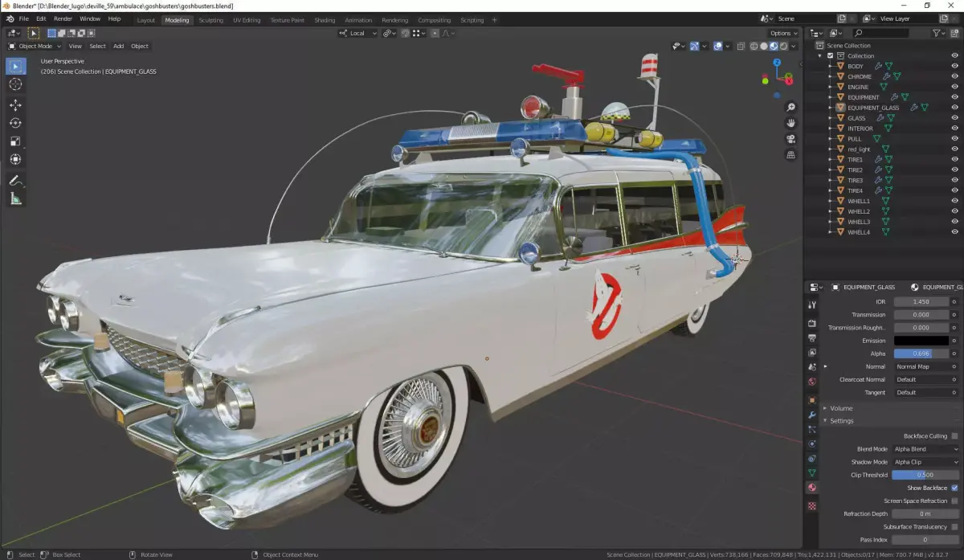Open the viewport Add menu
The image size is (964, 560).
pyautogui.click(x=118, y=46)
